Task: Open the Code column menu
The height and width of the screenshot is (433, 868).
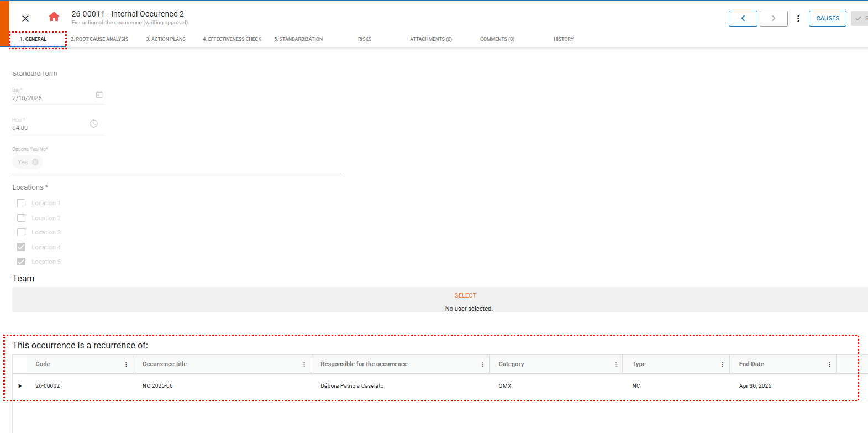Action: click(x=126, y=364)
